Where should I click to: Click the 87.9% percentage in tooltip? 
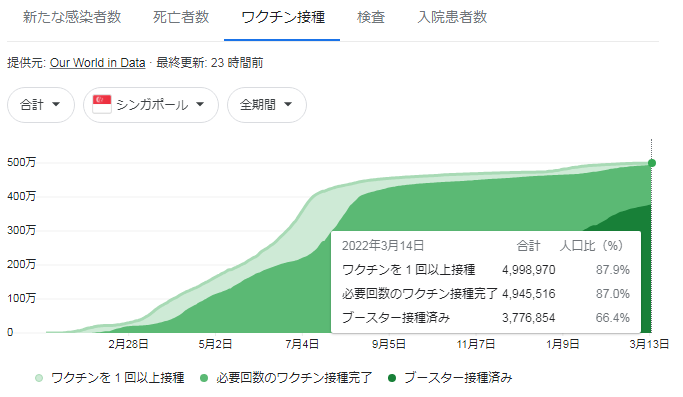pos(612,270)
